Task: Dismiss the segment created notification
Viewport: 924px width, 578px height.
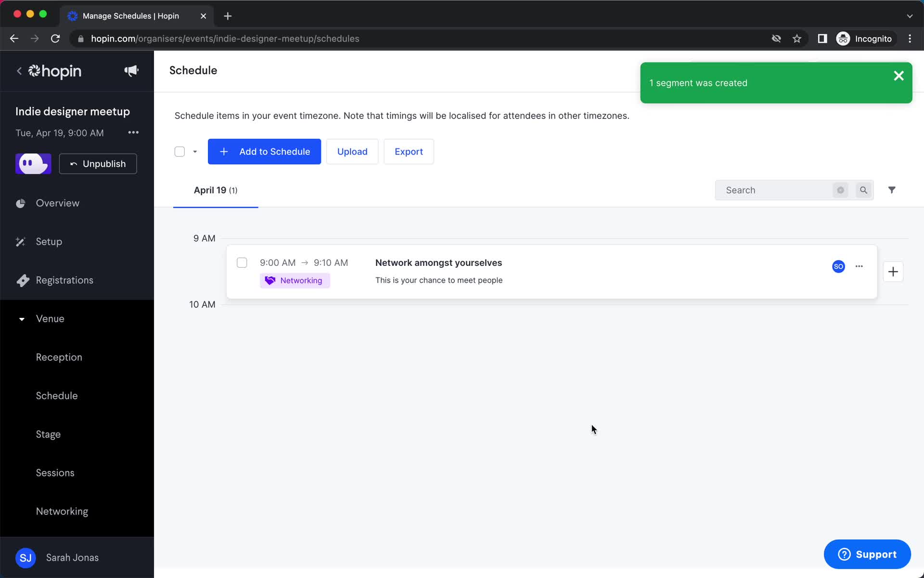Action: click(898, 75)
